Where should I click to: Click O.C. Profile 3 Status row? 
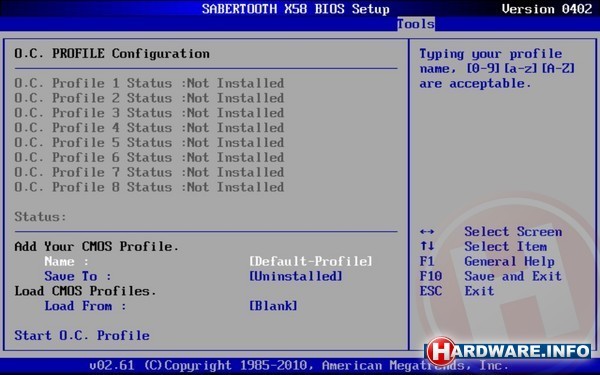point(149,113)
